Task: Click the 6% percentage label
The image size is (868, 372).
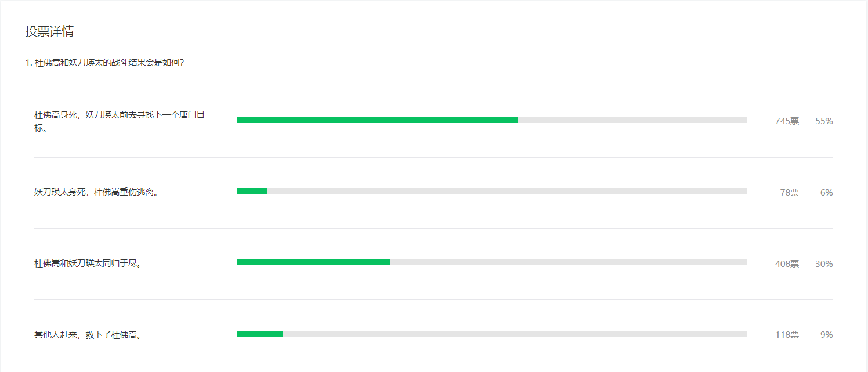Action: pyautogui.click(x=826, y=192)
